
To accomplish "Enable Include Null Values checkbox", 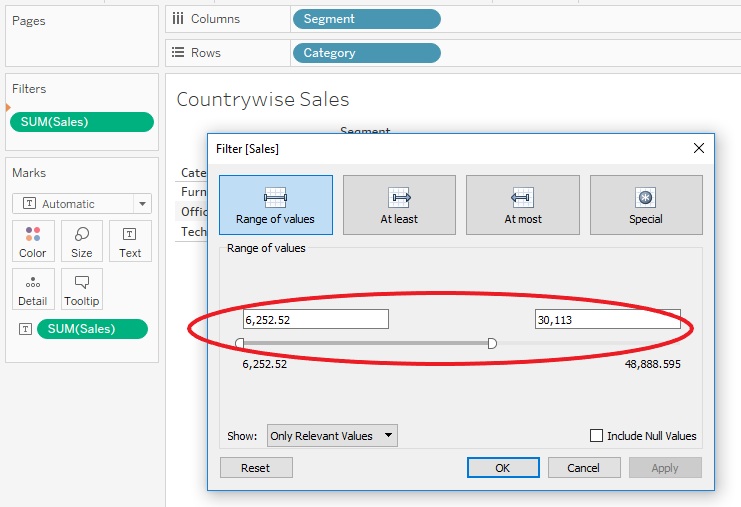I will pos(597,436).
